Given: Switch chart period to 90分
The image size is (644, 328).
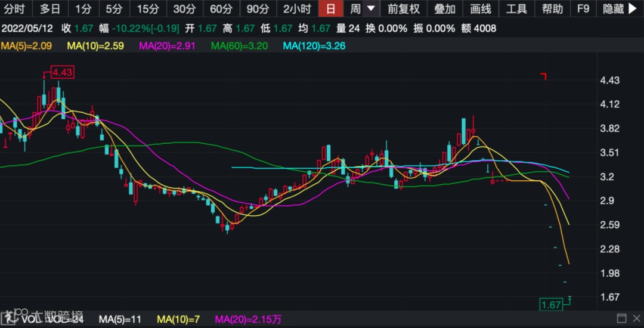Looking at the screenshot, I should [x=258, y=8].
